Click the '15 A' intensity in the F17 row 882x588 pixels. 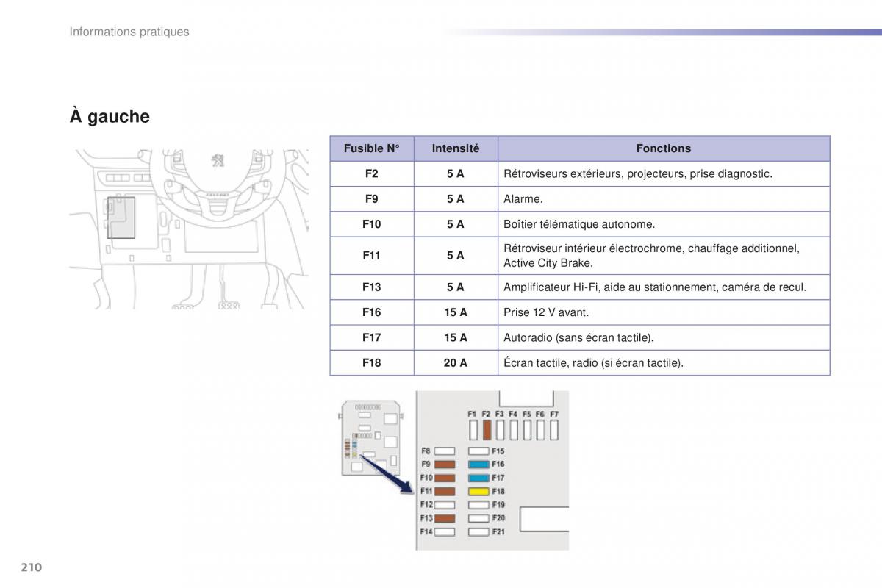456,337
